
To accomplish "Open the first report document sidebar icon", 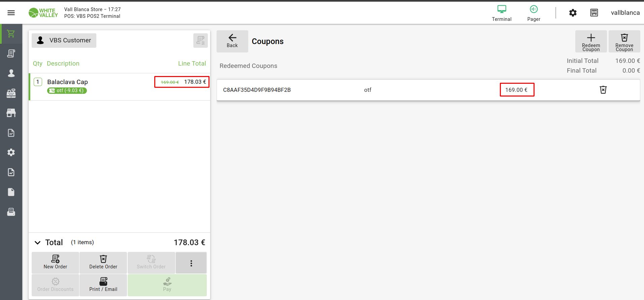I will click(11, 133).
